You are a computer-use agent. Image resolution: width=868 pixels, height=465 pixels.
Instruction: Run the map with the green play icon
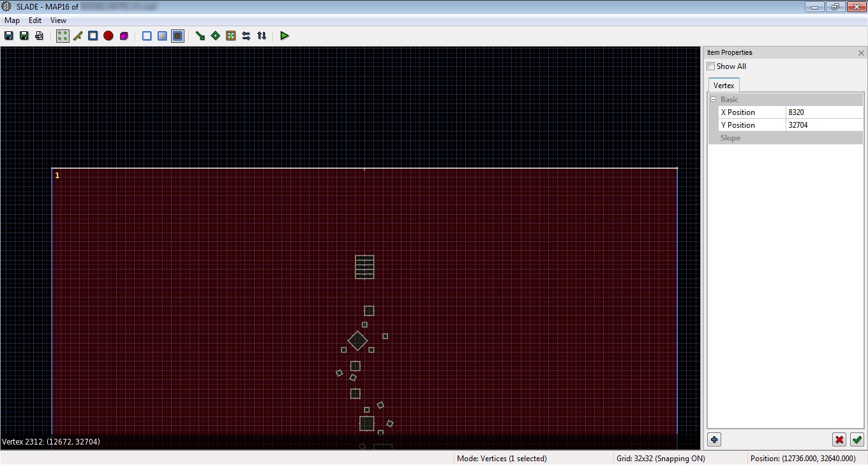285,36
